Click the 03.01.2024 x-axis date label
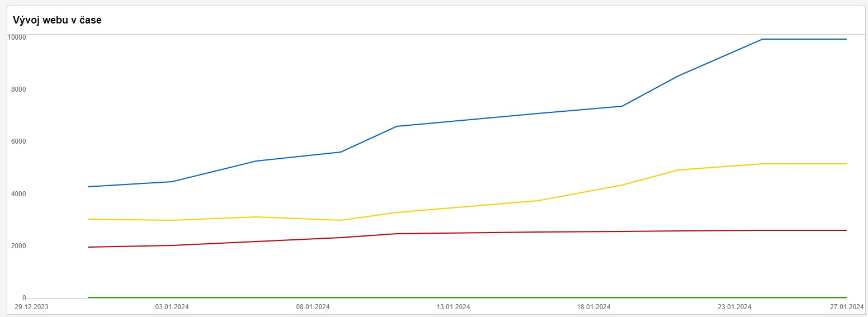 (172, 307)
